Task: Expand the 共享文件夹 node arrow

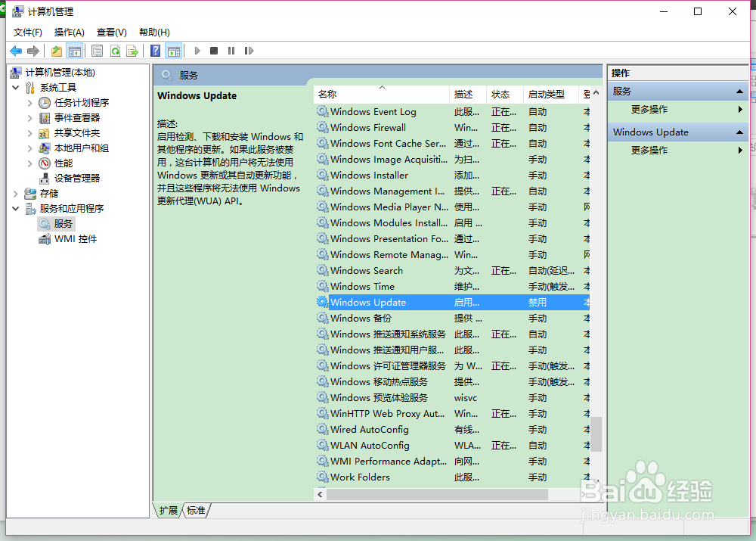Action: coord(30,133)
